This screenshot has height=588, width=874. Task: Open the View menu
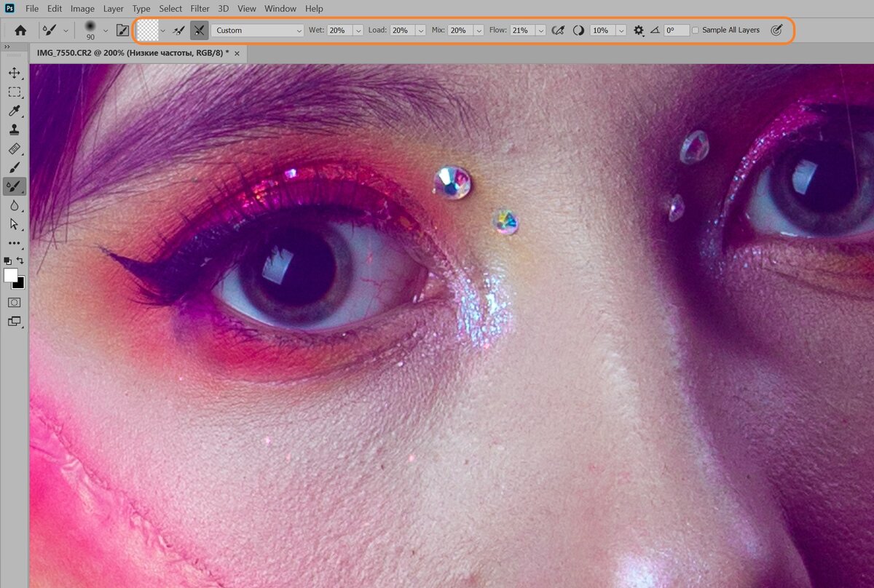[247, 9]
